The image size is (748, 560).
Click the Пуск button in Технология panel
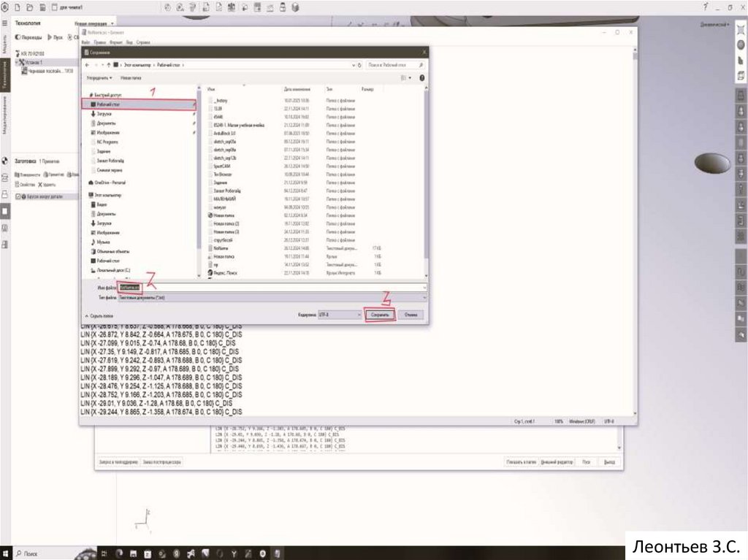[x=56, y=37]
